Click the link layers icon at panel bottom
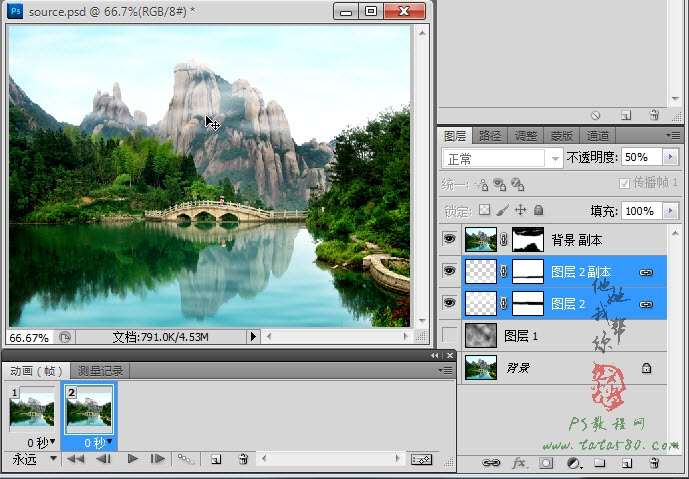This screenshot has height=479, width=689. point(491,464)
